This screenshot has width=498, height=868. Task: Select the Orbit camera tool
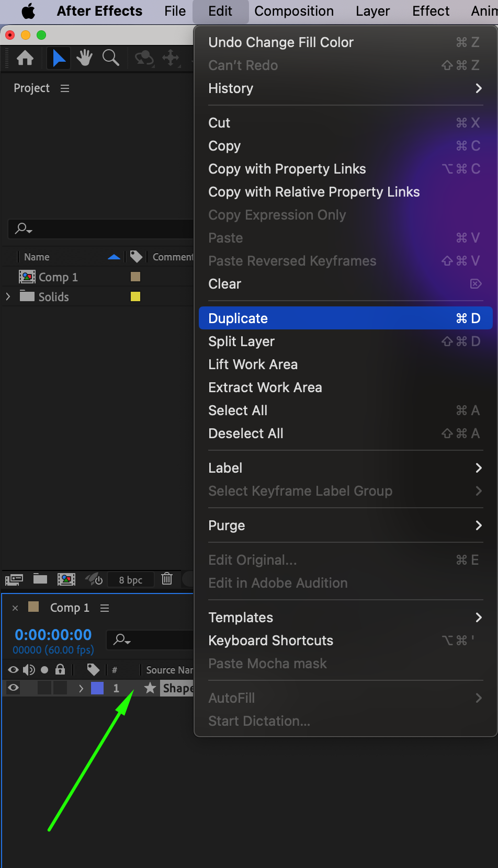coord(144,58)
